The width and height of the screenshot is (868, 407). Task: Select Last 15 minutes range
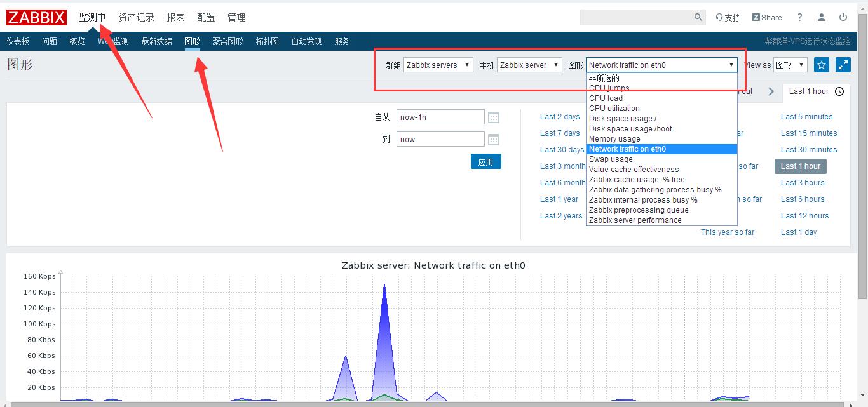809,133
